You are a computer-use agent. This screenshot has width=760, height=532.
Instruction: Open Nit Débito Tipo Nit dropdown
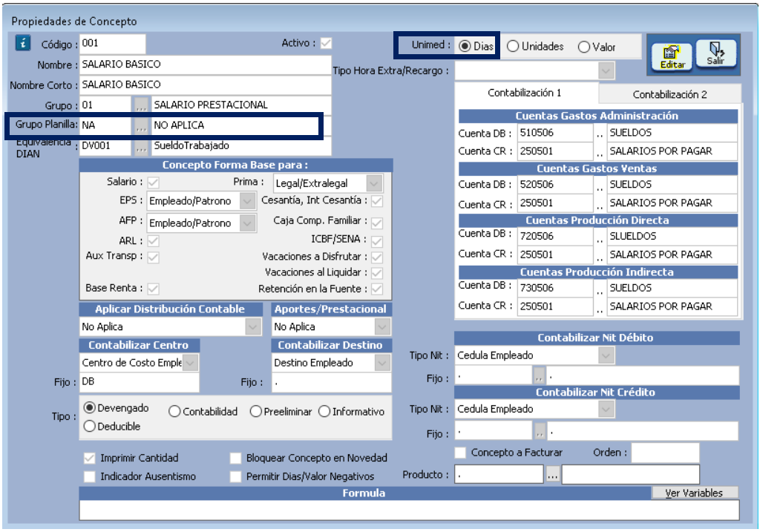[x=606, y=355]
